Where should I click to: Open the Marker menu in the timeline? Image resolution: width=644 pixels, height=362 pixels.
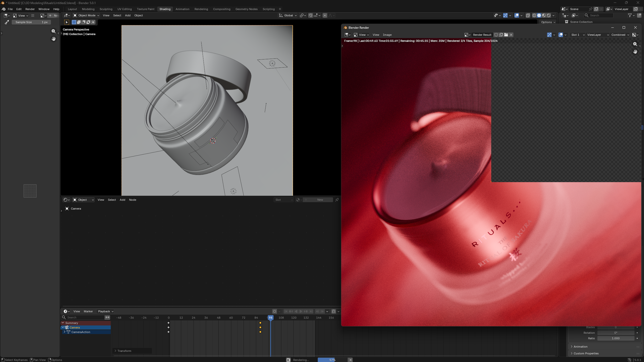[88, 311]
